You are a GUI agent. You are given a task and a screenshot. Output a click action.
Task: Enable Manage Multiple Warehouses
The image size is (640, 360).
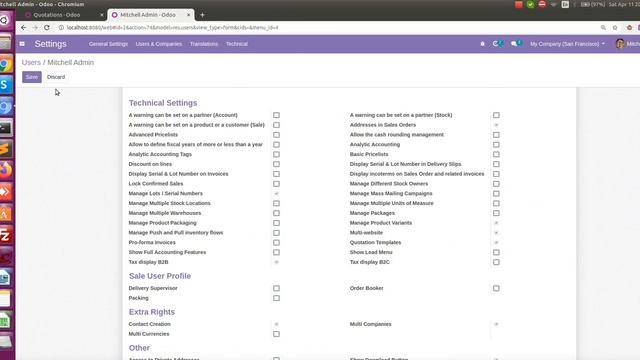[x=276, y=213]
